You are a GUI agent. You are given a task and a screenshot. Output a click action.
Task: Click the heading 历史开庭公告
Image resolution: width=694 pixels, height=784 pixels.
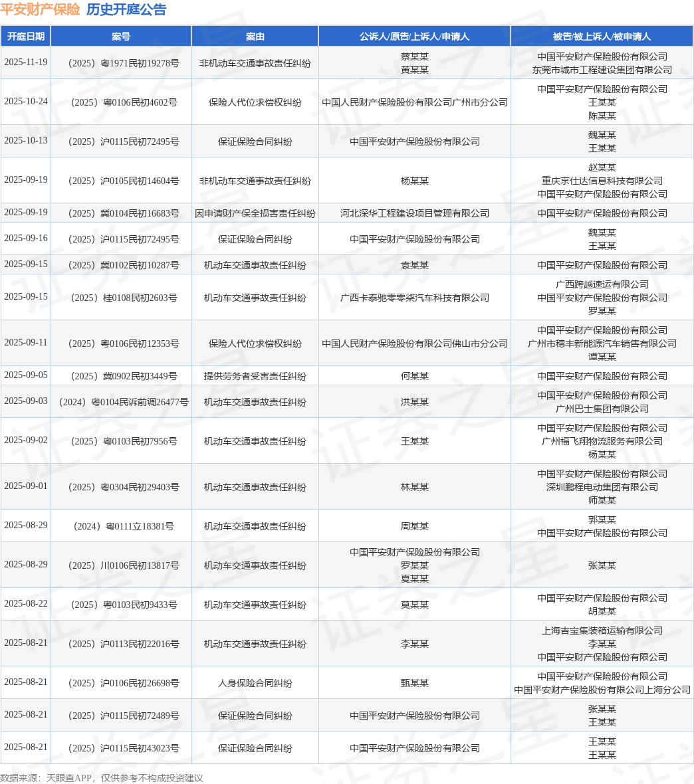click(126, 9)
